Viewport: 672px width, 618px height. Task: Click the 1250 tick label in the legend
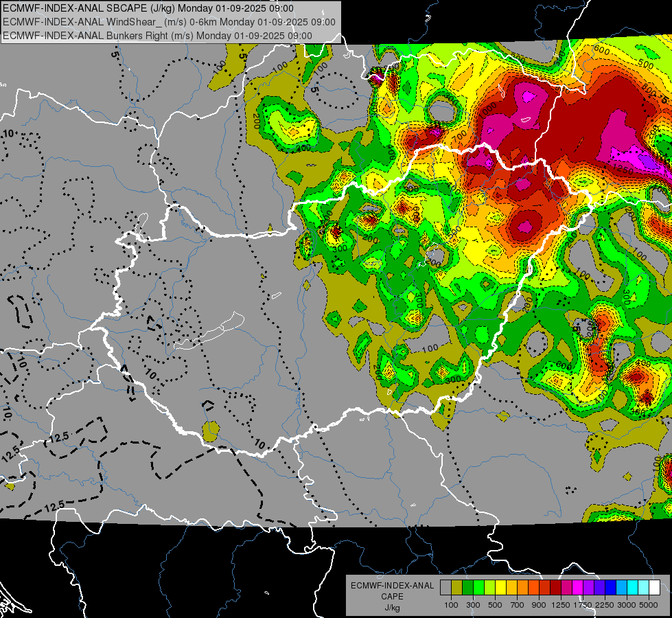coord(561,605)
